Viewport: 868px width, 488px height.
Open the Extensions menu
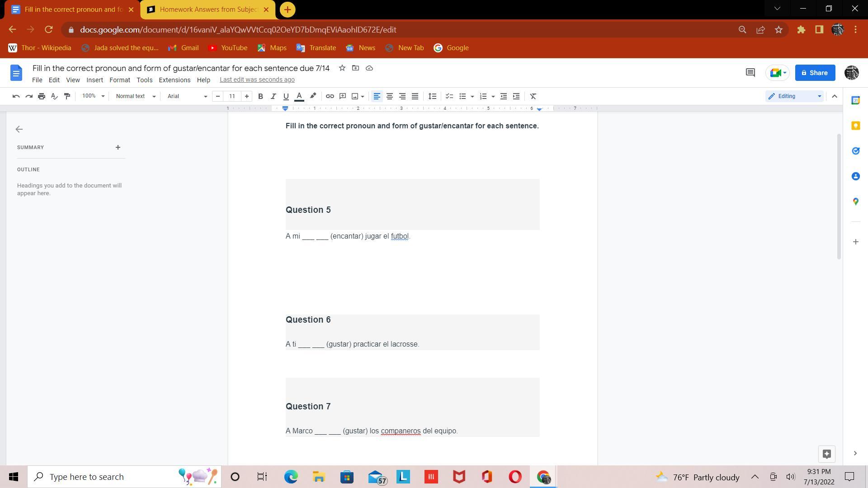pos(175,80)
